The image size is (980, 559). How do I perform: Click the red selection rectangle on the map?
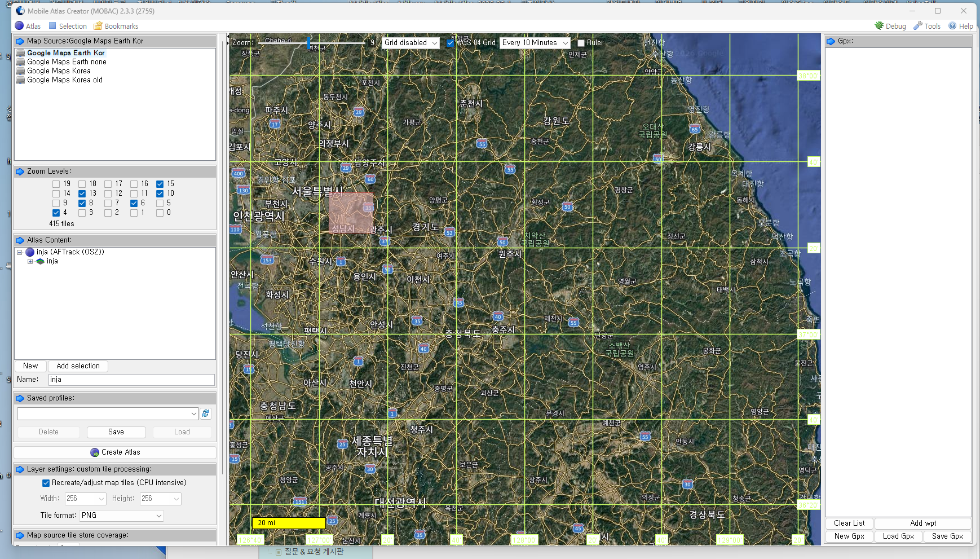pos(351,213)
